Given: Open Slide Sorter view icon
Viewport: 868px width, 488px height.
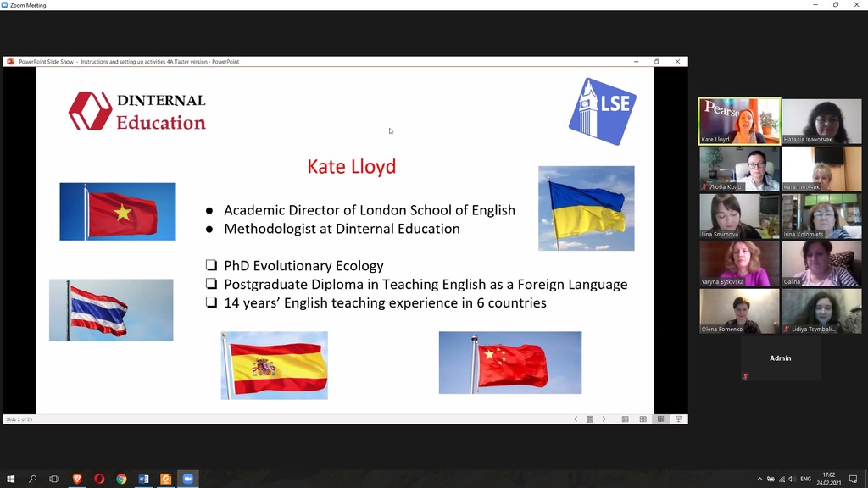Looking at the screenshot, I should click(643, 419).
